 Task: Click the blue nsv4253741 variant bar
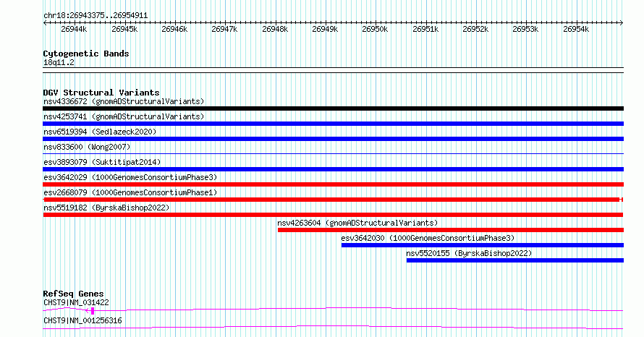coord(333,124)
